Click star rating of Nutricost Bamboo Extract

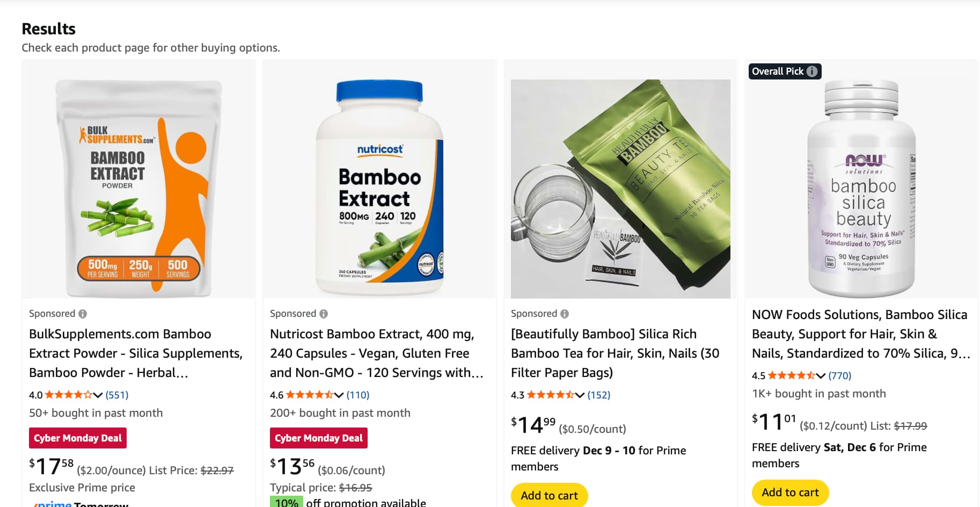[x=309, y=395]
